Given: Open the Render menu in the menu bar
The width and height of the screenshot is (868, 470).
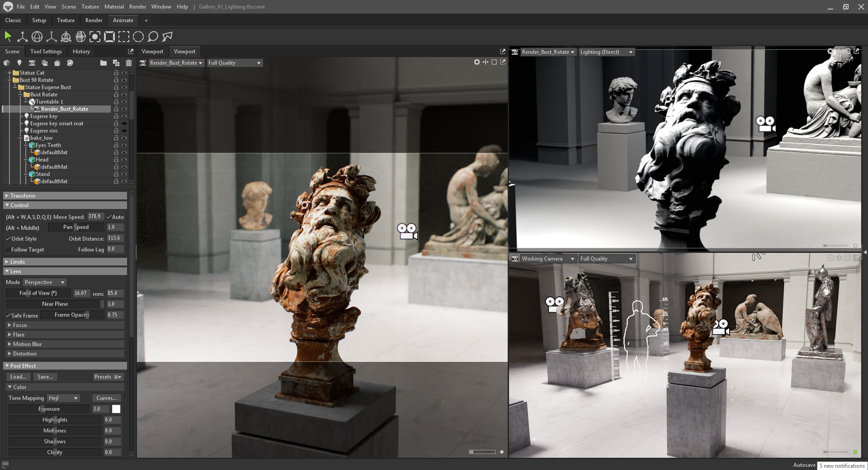Looking at the screenshot, I should (x=137, y=6).
